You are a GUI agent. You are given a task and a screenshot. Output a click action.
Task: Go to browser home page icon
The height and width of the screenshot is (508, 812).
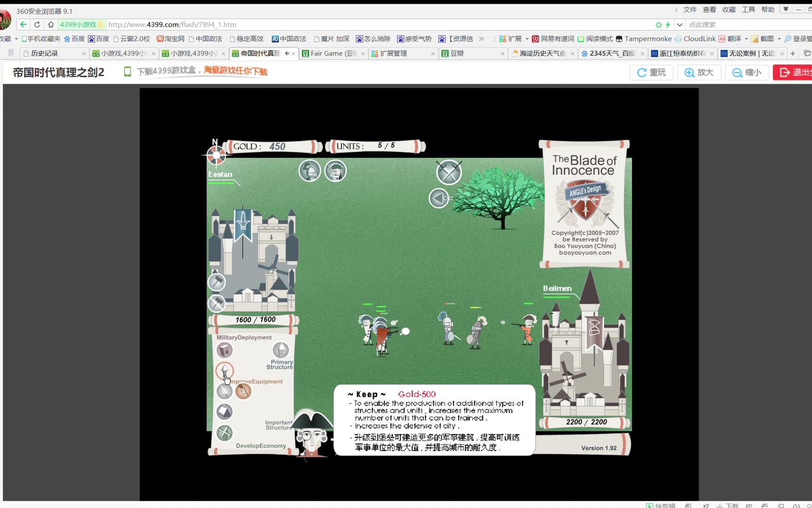tap(51, 24)
